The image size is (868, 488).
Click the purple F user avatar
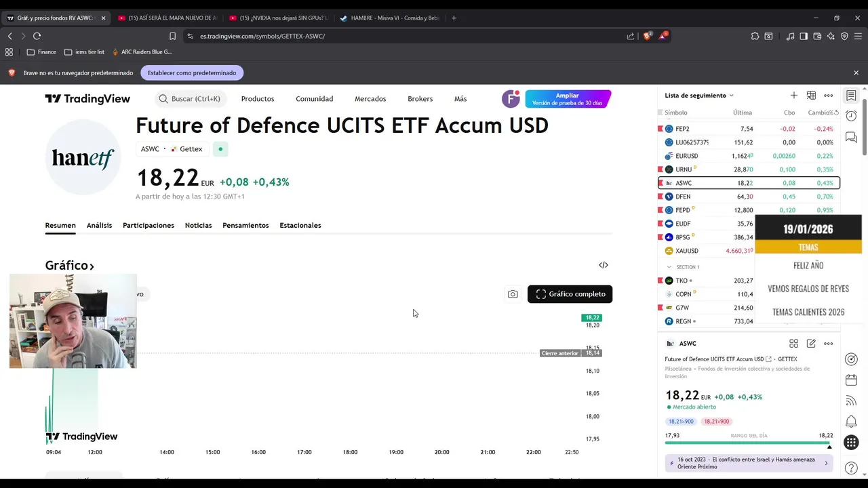pyautogui.click(x=511, y=99)
